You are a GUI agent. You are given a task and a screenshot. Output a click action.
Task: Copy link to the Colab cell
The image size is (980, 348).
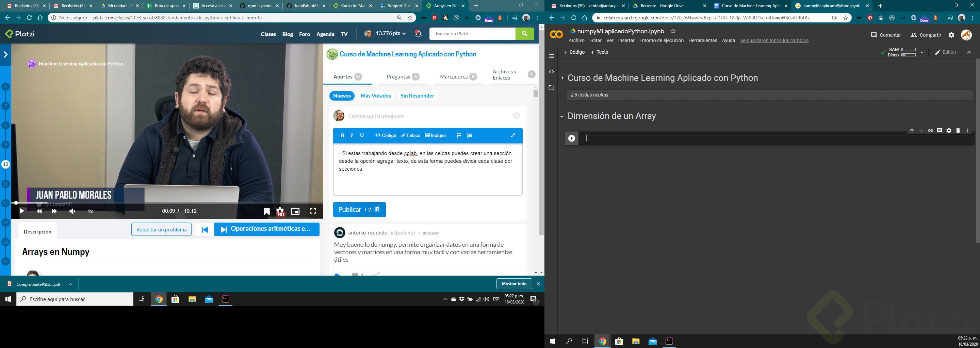(x=930, y=131)
